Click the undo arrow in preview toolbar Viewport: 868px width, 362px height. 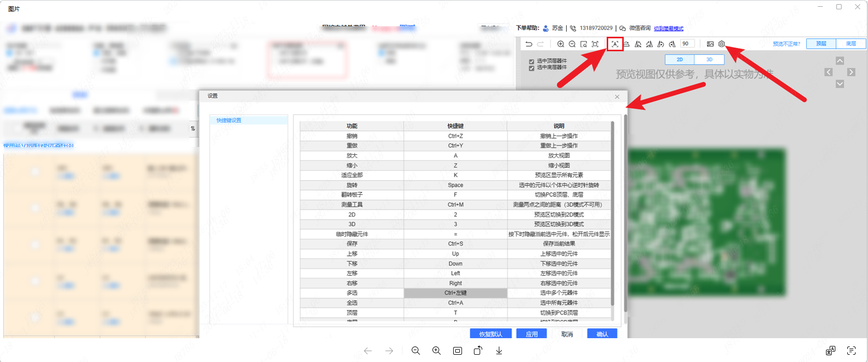point(528,44)
